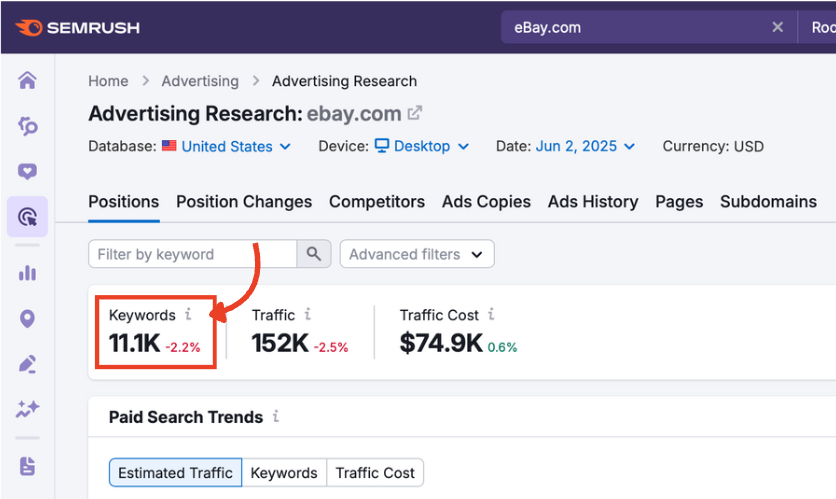Image resolution: width=836 pixels, height=499 pixels.
Task: Open the SEO sidebar icon below Home
Action: (27, 126)
